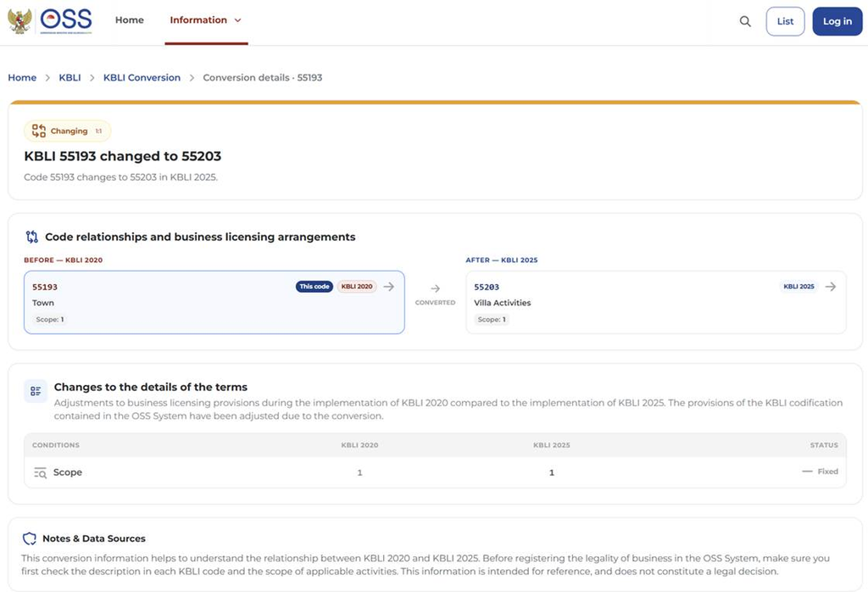Screen dimensions: 868x592
Task: Open the 55203 Villa Activities card
Action: 656,303
